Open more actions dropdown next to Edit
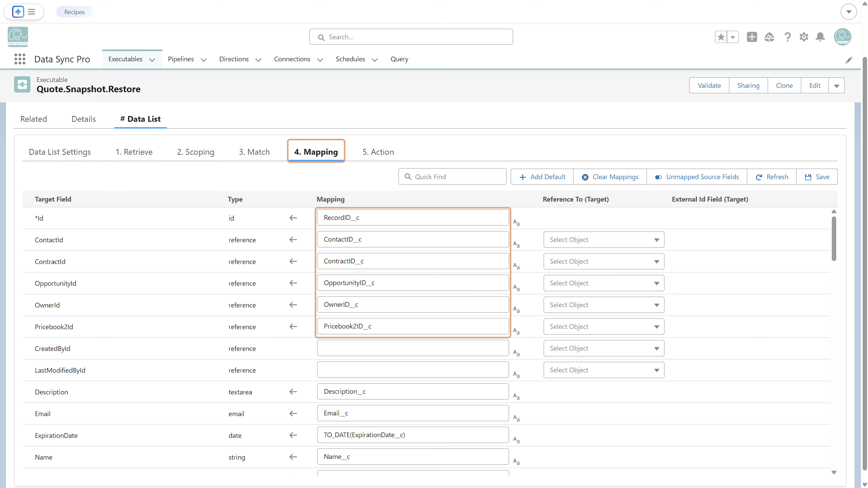The image size is (868, 488). (836, 86)
